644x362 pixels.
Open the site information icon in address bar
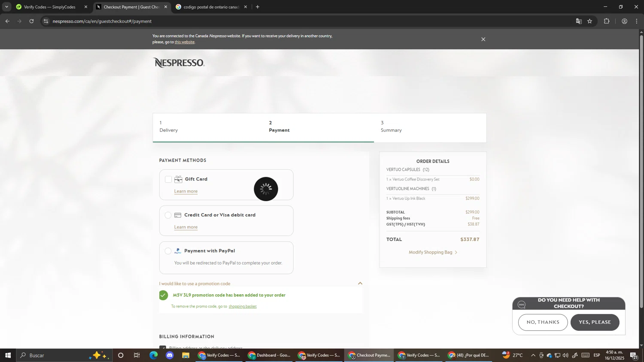tap(46, 21)
